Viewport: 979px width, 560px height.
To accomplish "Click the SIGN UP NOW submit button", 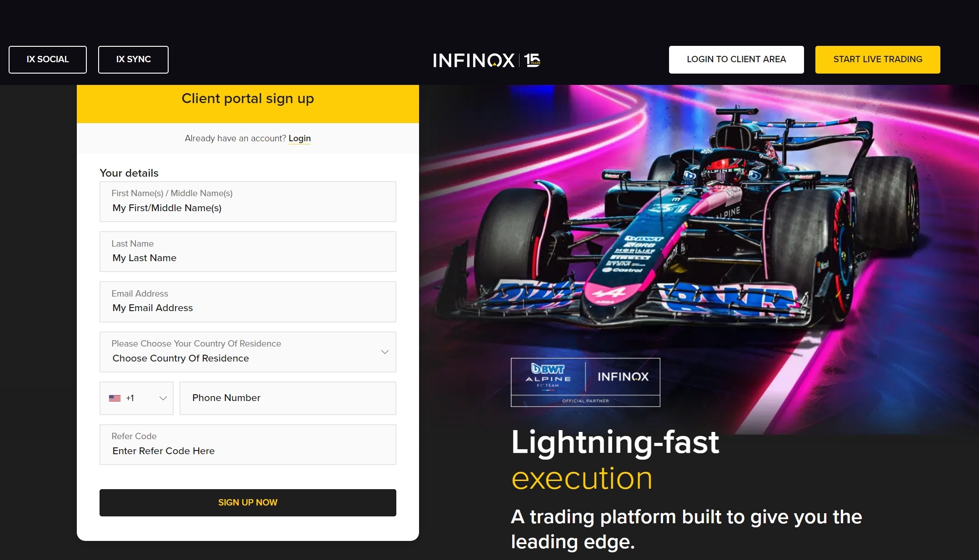I will click(247, 501).
